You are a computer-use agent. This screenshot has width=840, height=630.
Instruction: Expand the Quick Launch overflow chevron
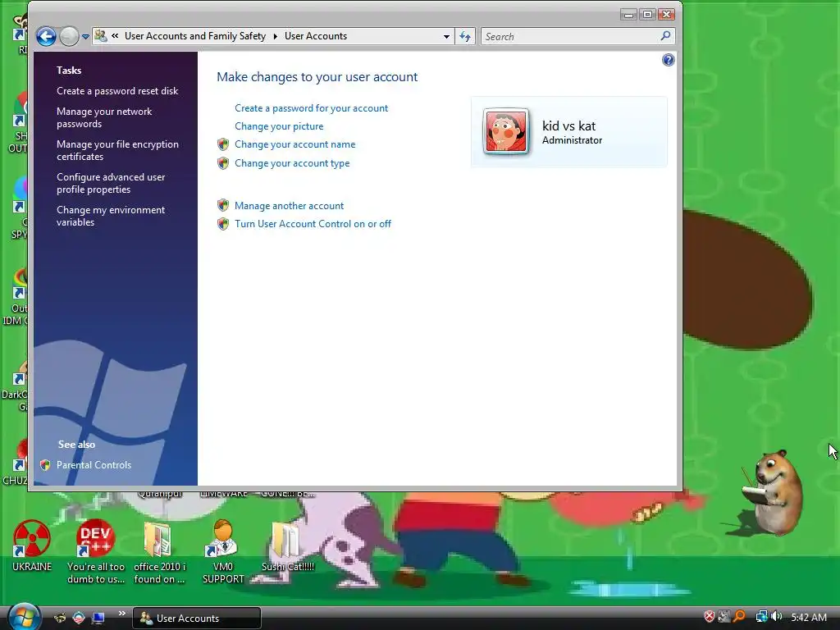[122, 614]
